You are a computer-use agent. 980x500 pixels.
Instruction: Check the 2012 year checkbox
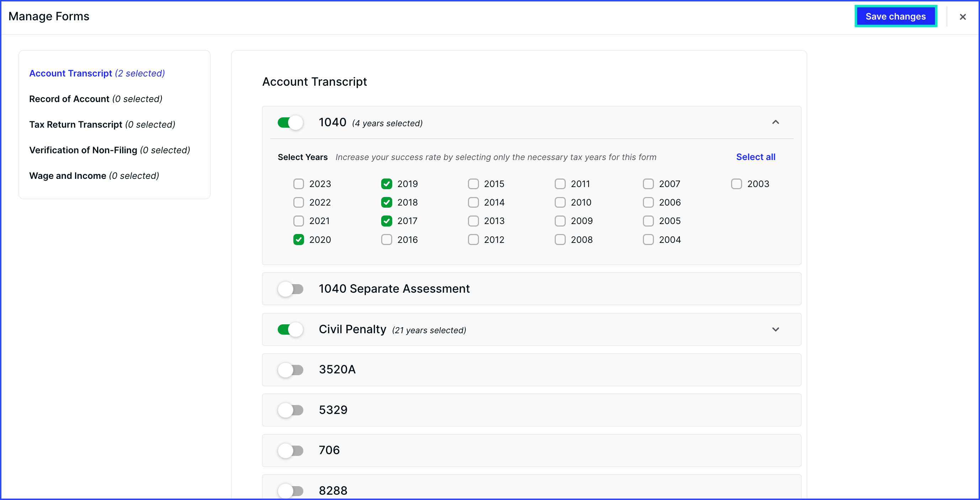coord(473,239)
